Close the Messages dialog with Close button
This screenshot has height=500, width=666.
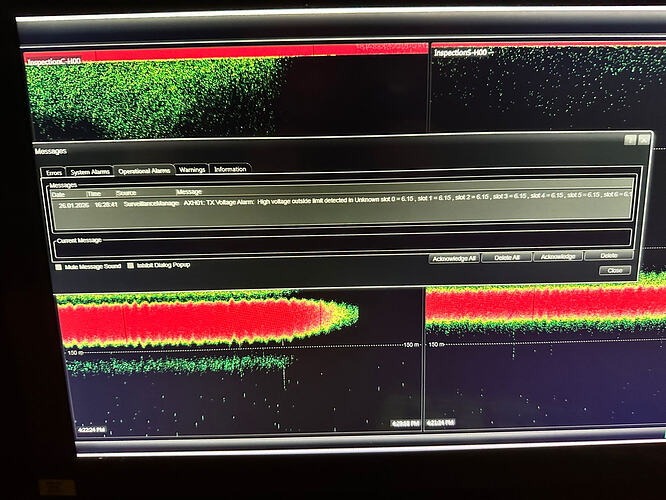click(612, 270)
